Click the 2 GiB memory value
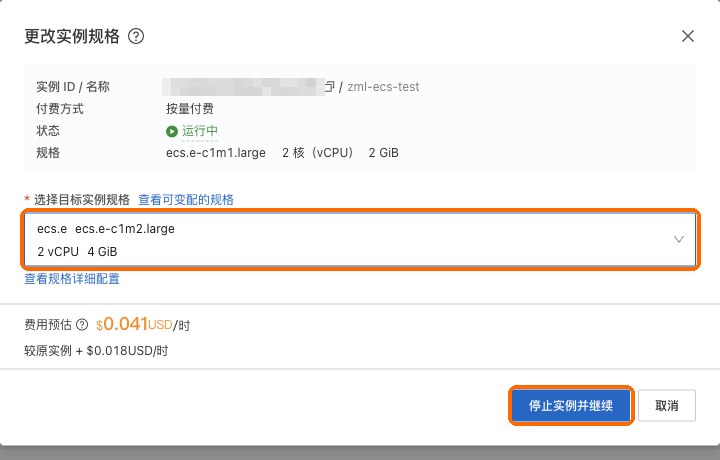720x460 pixels. pos(383,153)
